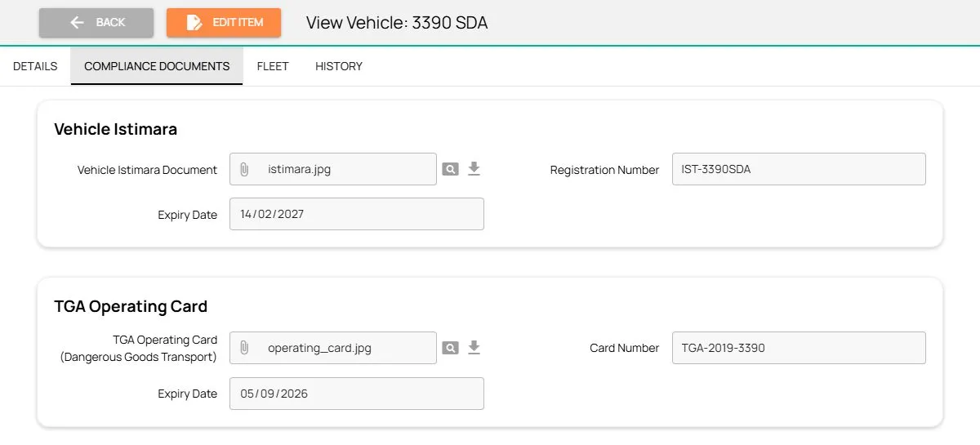Download the operating_card.jpg file
Screen dimensions: 980x445
point(474,348)
